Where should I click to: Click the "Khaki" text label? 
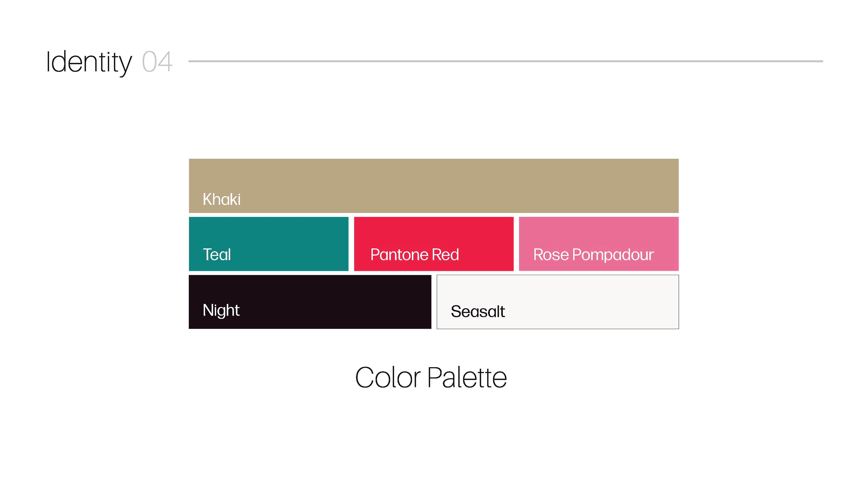point(222,199)
